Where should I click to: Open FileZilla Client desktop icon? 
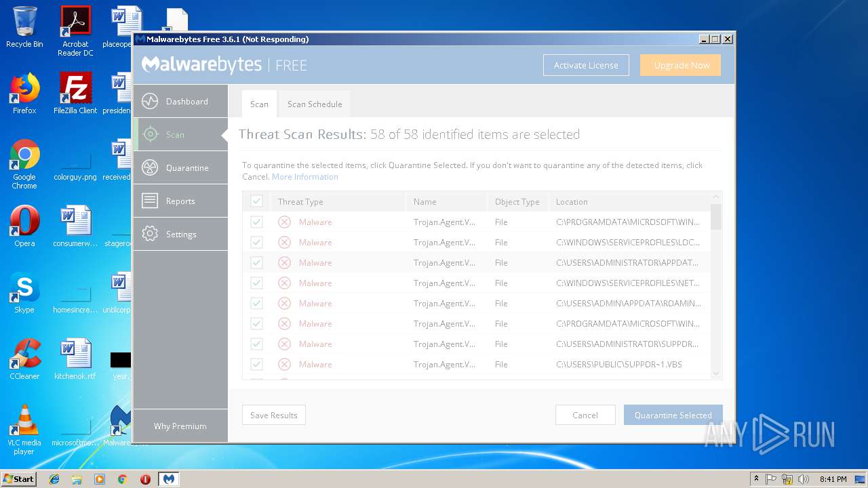coord(75,94)
